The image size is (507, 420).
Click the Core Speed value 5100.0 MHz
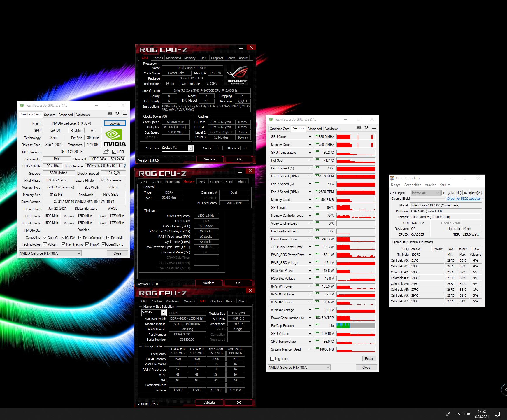(175, 122)
